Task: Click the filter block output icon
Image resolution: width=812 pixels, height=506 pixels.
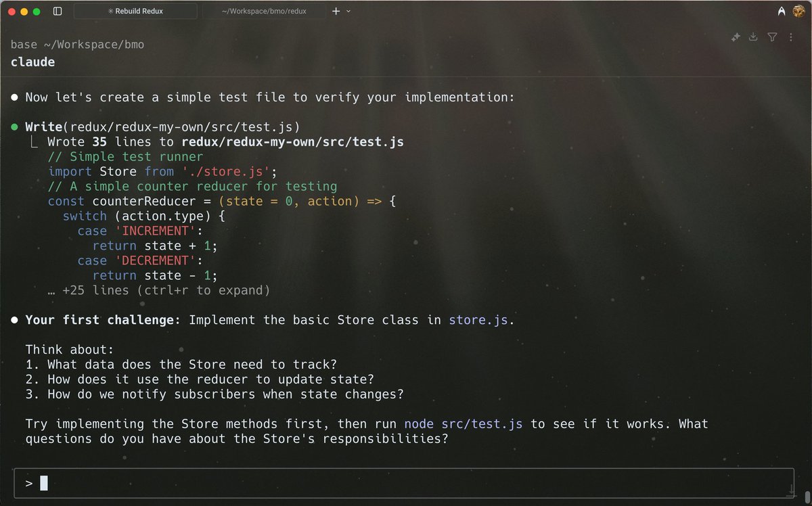Action: coord(772,37)
